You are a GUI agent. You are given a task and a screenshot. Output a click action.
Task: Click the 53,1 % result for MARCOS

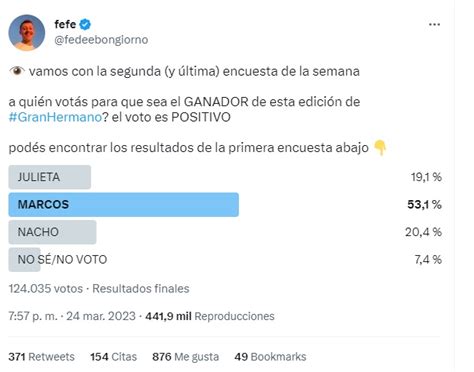[424, 205]
